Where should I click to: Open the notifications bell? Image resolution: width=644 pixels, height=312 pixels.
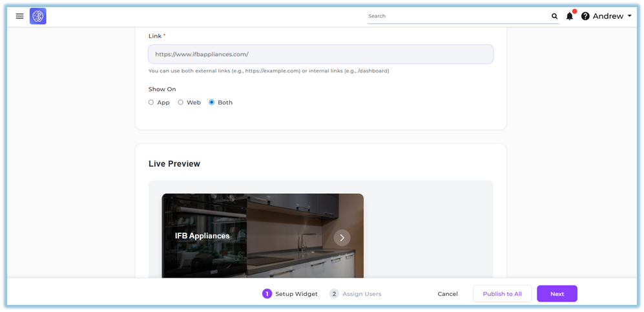(x=570, y=16)
